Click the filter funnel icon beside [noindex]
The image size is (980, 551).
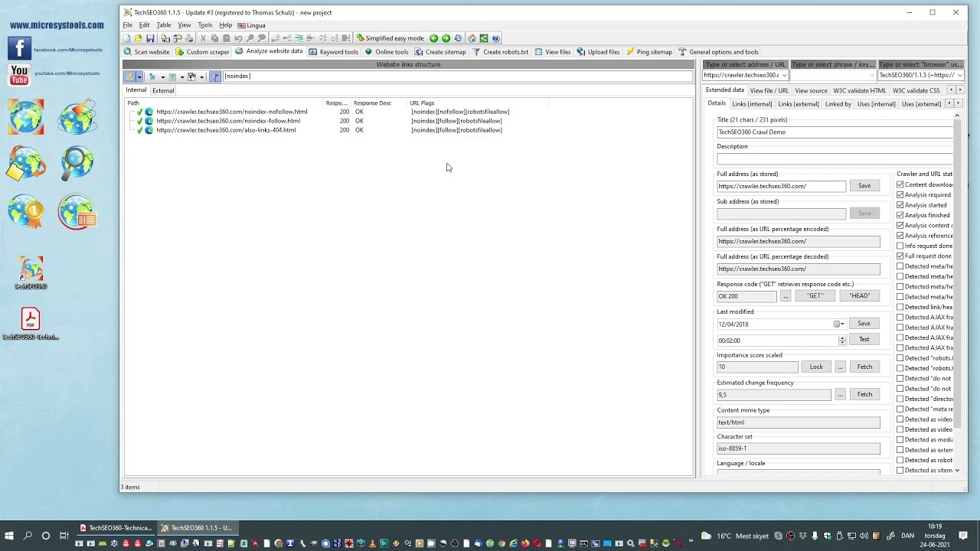coord(215,77)
